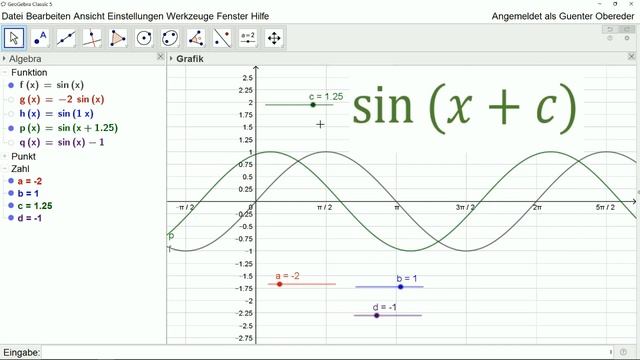Select the b = 1 entry
Viewport: 640px width, 360px height.
point(28,193)
